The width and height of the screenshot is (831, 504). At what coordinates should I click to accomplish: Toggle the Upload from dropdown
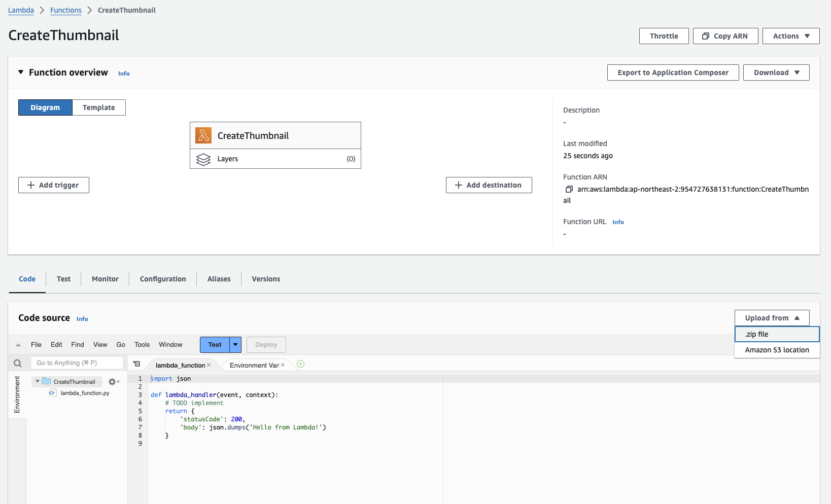tap(772, 318)
